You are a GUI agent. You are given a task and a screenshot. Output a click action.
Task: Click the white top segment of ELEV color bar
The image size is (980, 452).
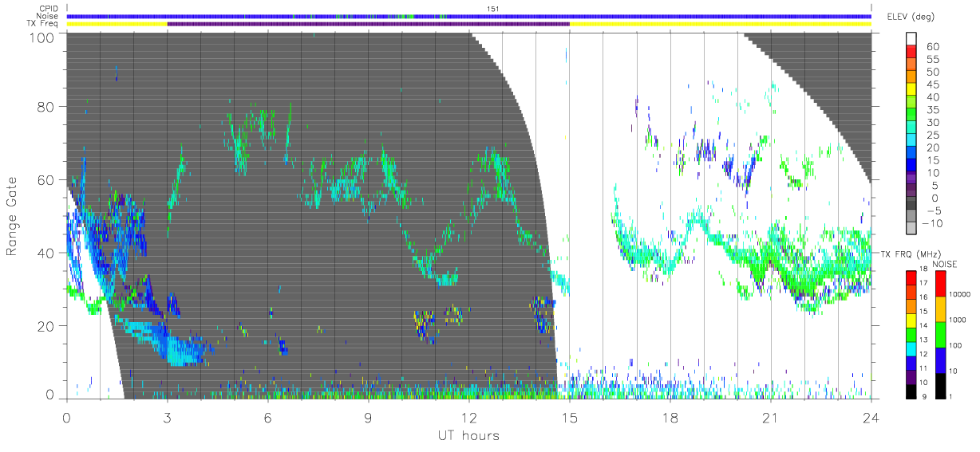(x=912, y=38)
